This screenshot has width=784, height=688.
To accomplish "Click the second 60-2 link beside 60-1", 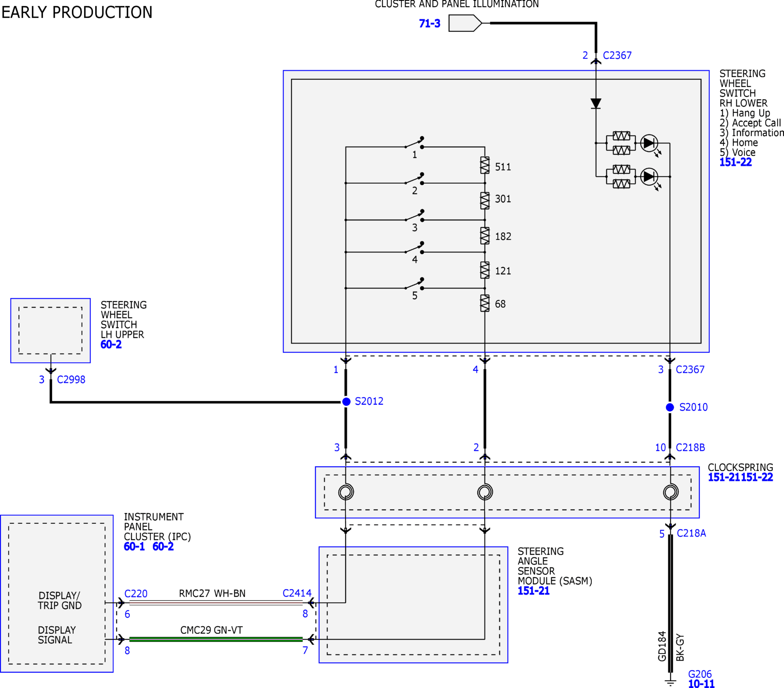I will click(163, 547).
